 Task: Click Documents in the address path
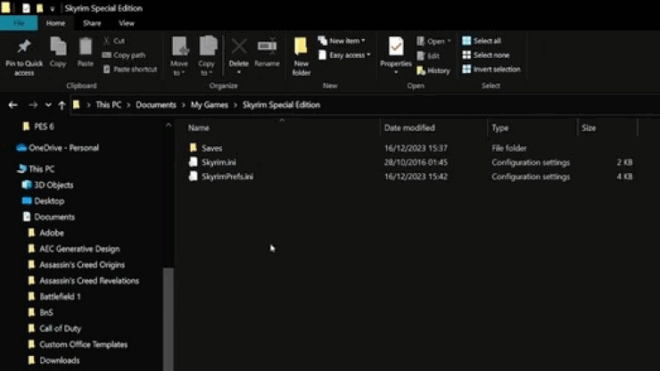pyautogui.click(x=156, y=105)
